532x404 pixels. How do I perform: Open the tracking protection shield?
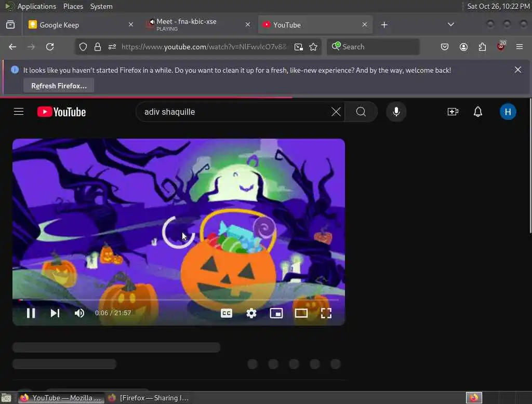[x=83, y=47]
